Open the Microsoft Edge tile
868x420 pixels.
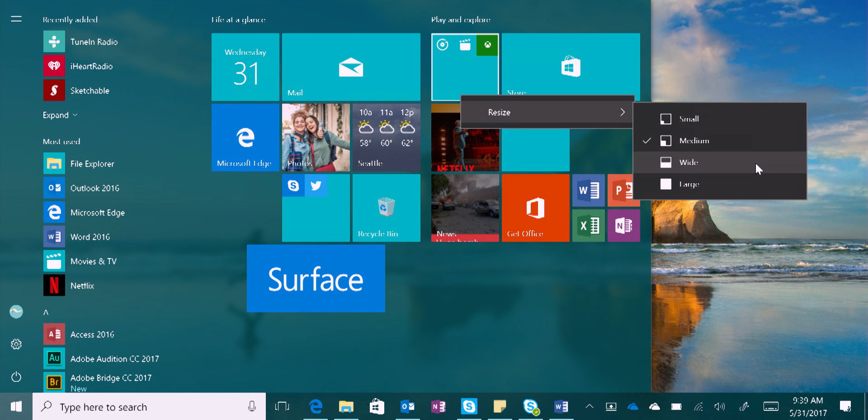point(245,137)
